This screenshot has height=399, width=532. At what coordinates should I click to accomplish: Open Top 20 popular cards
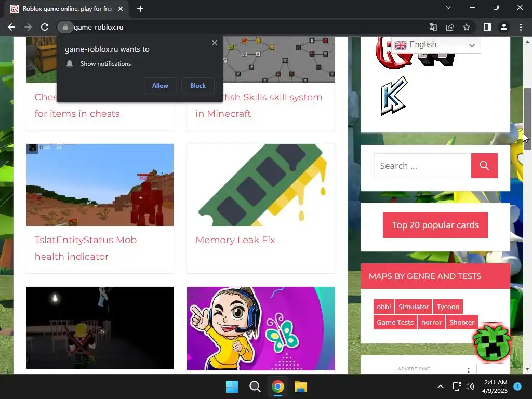point(435,225)
